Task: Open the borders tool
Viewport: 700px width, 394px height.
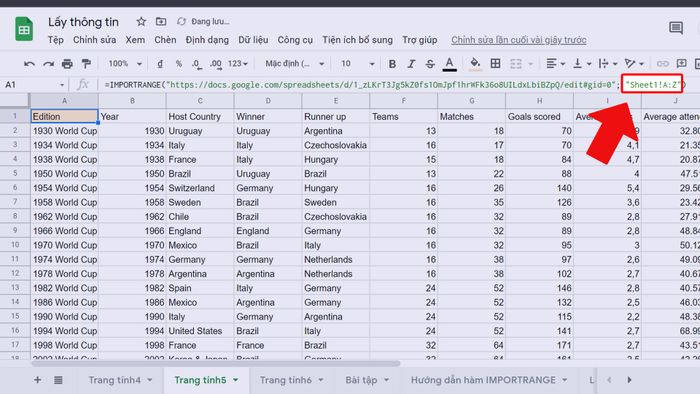Action: [495, 64]
